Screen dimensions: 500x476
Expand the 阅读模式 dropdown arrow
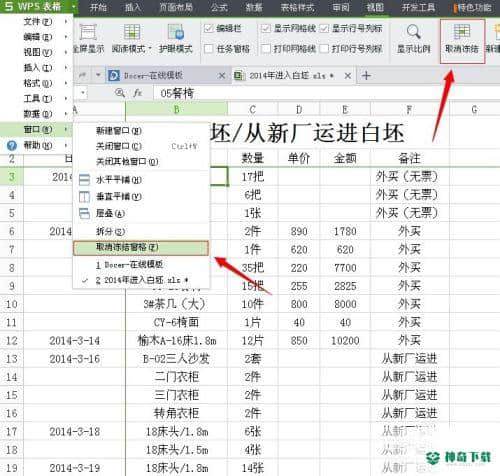click(x=150, y=49)
